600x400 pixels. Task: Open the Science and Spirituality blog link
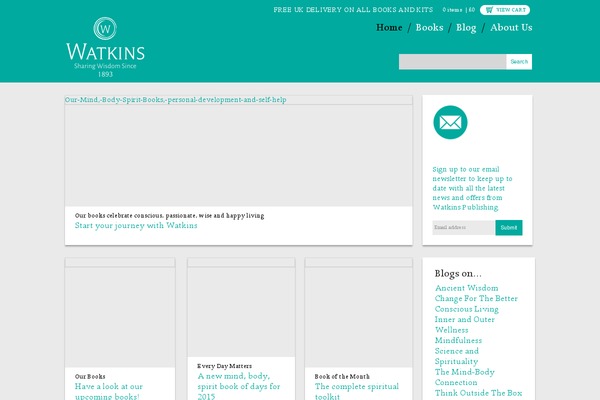tap(457, 356)
